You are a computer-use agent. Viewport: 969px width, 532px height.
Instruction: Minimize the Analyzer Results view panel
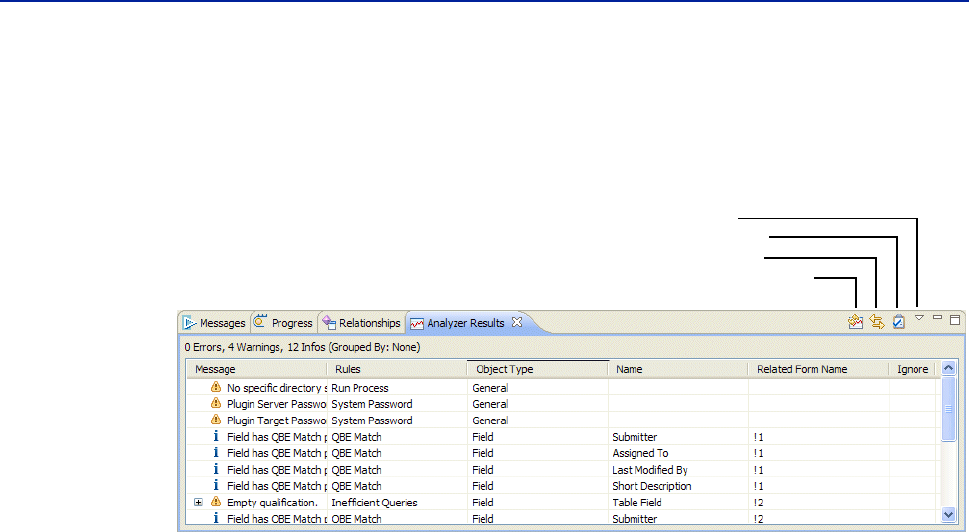937,318
